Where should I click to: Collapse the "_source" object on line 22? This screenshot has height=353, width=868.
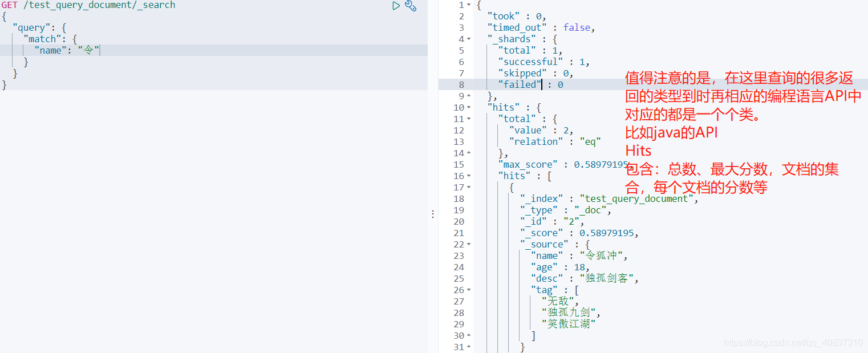coord(469,244)
